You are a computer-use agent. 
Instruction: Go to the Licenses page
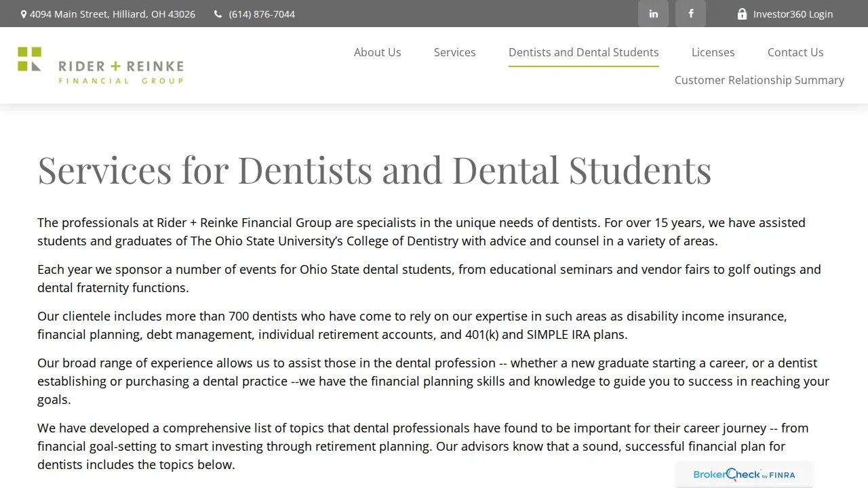713,52
